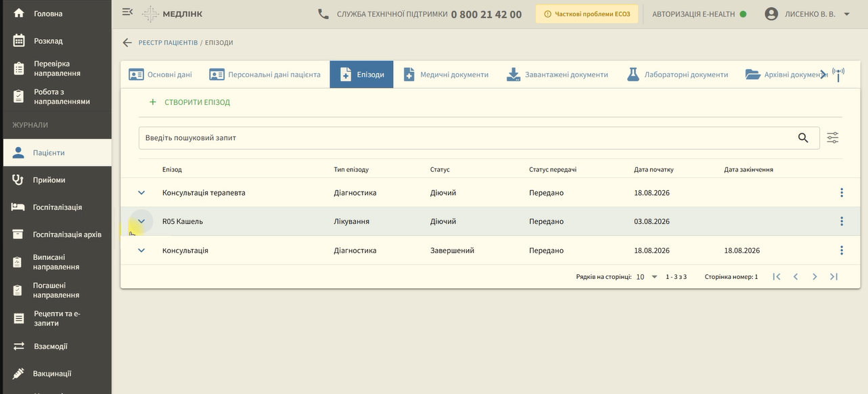
Task: Click the antenna broadcast icon
Action: pyautogui.click(x=839, y=74)
